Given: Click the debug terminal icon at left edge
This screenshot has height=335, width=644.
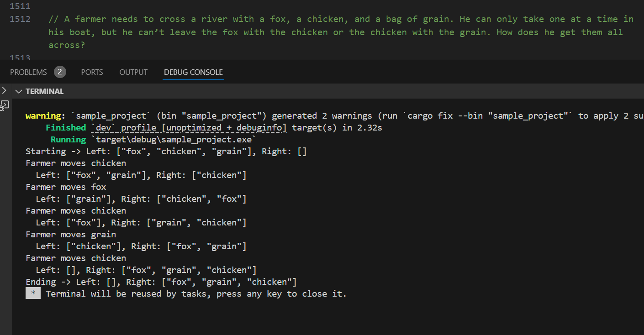Looking at the screenshot, I should click(x=5, y=106).
